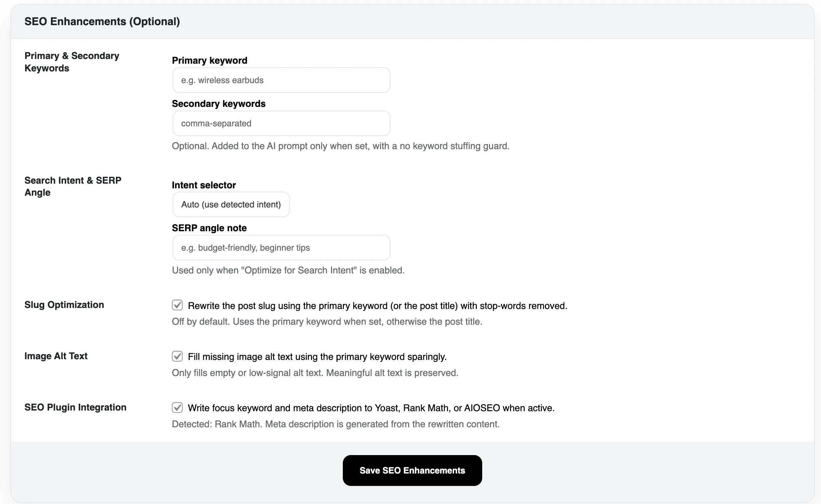Click the "Fill missing image alt text" label
This screenshot has width=821, height=504.
[x=317, y=357]
